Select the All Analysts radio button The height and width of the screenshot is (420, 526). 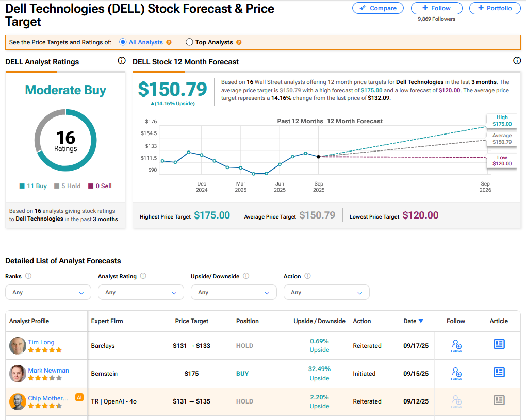(123, 42)
